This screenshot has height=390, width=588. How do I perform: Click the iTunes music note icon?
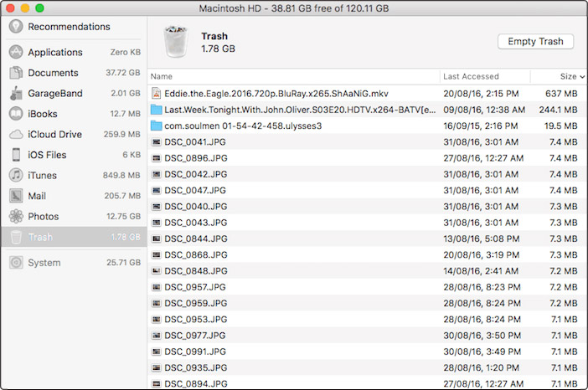16,175
